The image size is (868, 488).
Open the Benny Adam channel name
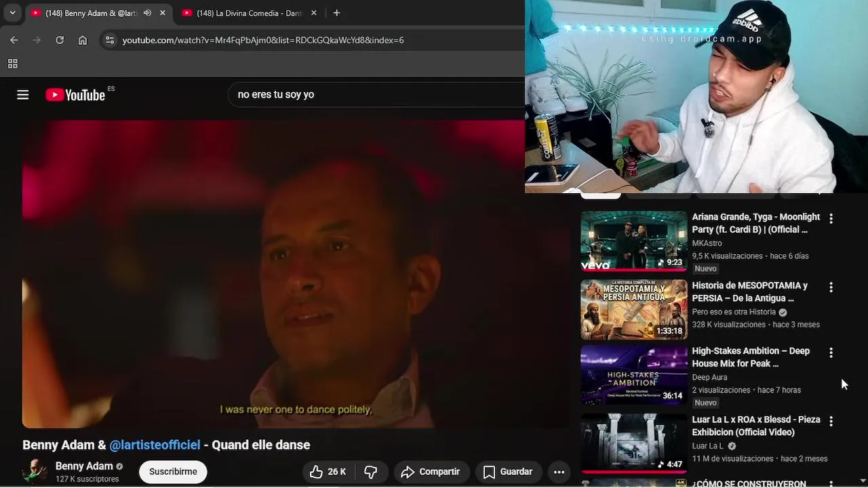pos(84,466)
